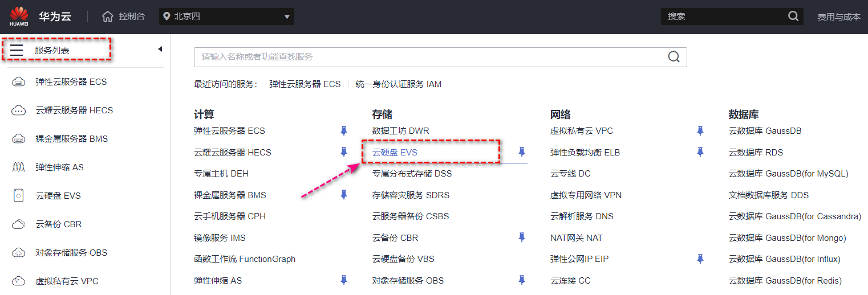Toggle pin for 弹性公网IP EIP
The image size is (868, 295).
pyautogui.click(x=700, y=259)
